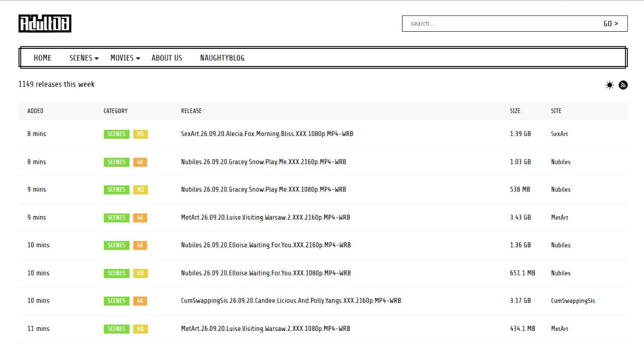Image resolution: width=644 pixels, height=344 pixels.
Task: Click HD tag in MetArt Luise 1080p row
Action: coord(140,329)
